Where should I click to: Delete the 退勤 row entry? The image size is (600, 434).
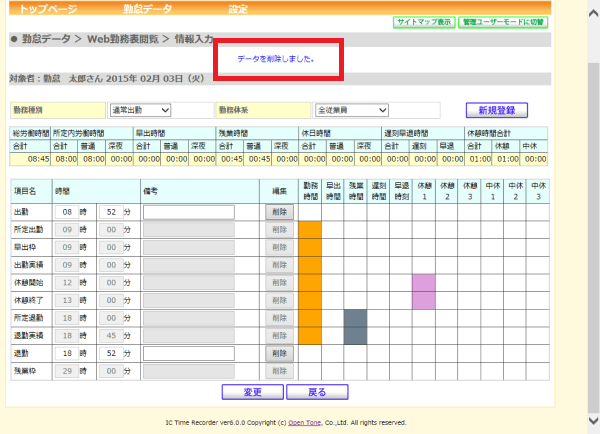click(280, 354)
